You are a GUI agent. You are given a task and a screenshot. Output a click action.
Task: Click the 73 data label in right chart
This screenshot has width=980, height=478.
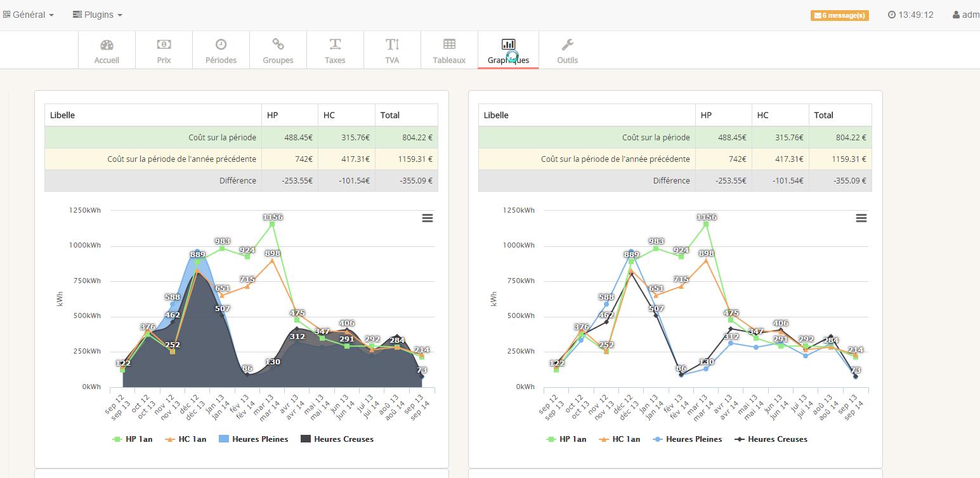pos(856,370)
